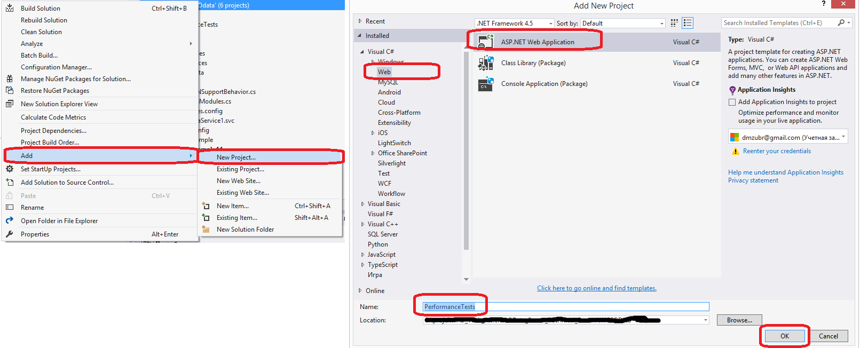This screenshot has width=868, height=348.
Task: Expand the Visual Basic node
Action: tap(363, 204)
